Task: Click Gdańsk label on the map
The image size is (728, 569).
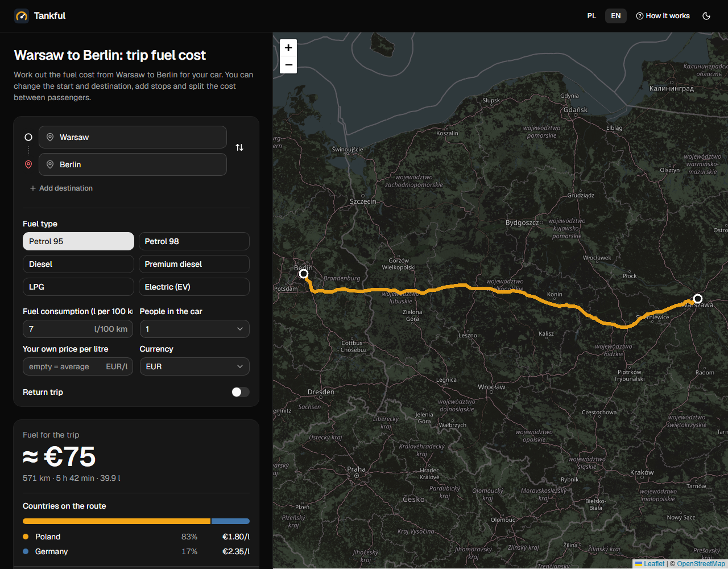Action: pyautogui.click(x=576, y=110)
